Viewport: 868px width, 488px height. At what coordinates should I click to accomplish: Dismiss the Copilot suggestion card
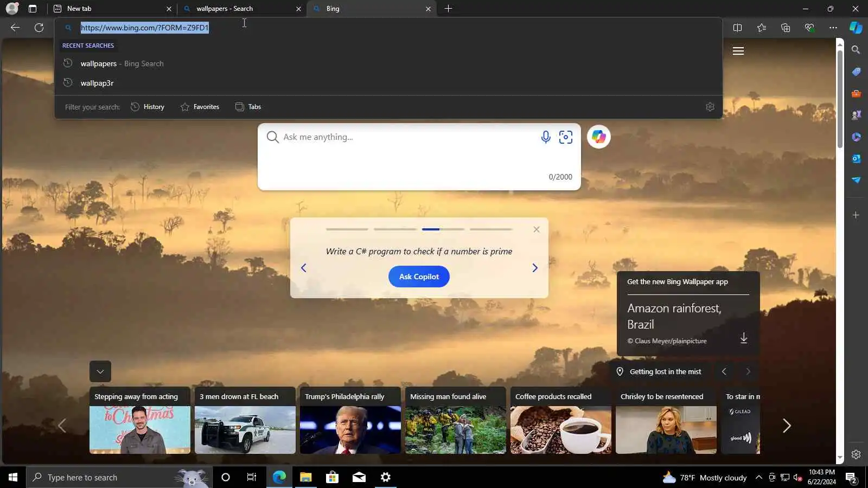click(537, 229)
